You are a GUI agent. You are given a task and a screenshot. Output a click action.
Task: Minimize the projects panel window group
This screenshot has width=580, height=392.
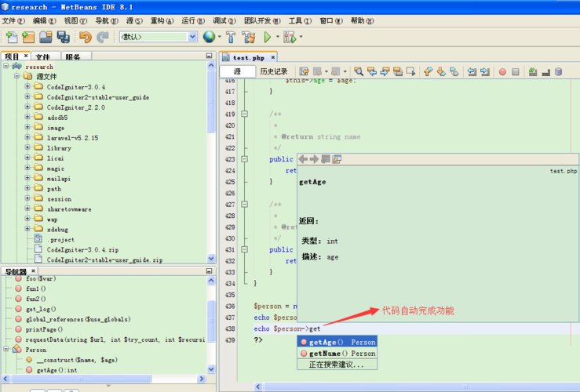click(x=209, y=56)
